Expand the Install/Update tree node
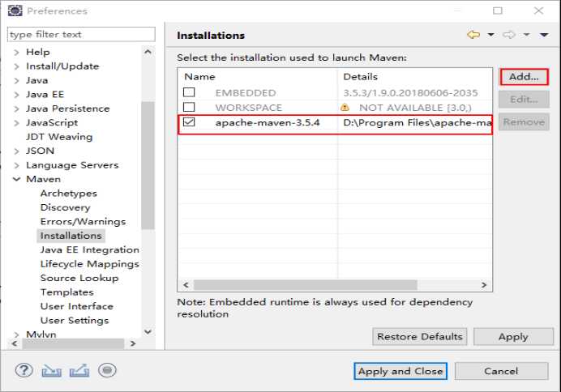This screenshot has width=561, height=392. (16, 66)
